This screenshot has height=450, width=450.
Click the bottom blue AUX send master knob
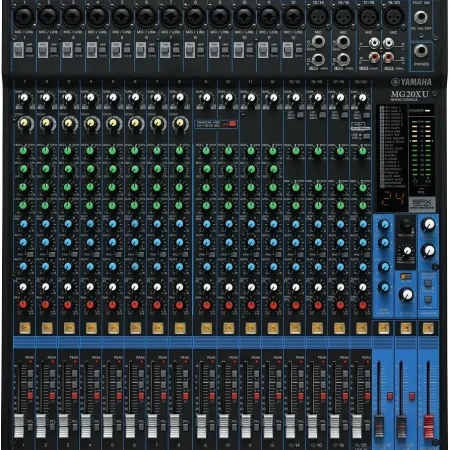click(384, 287)
